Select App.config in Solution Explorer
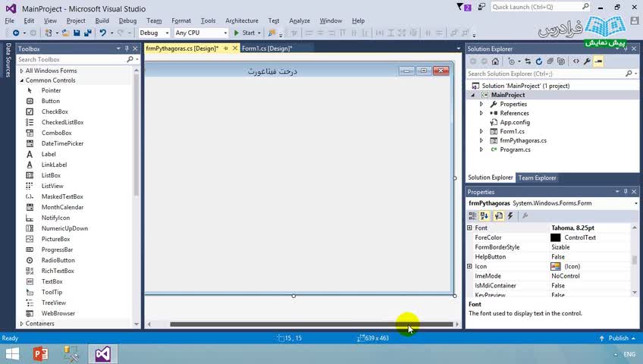Image resolution: width=643 pixels, height=364 pixels. (x=515, y=122)
